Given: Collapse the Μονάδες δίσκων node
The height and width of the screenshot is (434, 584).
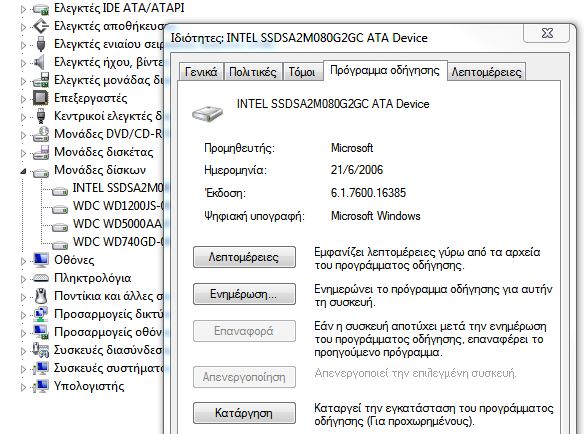Looking at the screenshot, I should (x=23, y=171).
